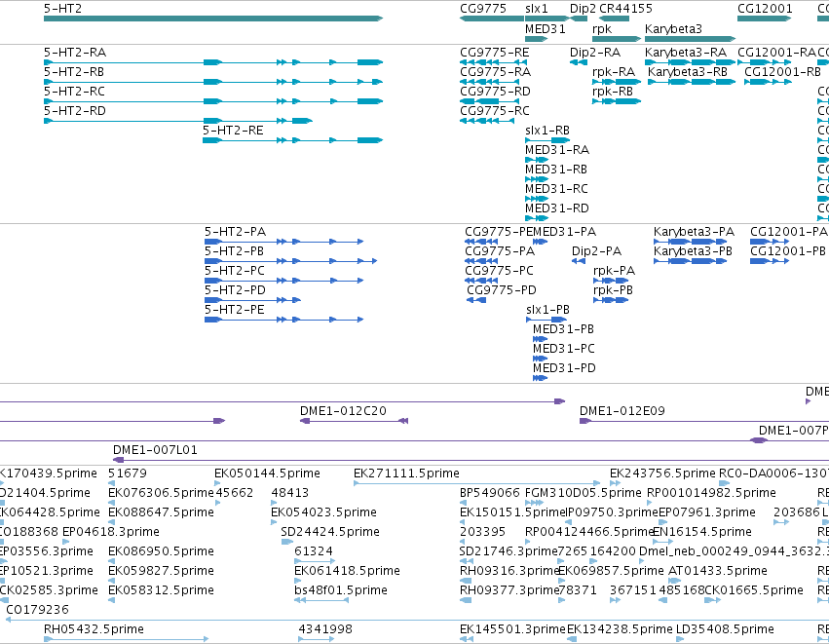Image resolution: width=829 pixels, height=644 pixels.
Task: Select transcript CG12001-RB label
Action: 783,72
